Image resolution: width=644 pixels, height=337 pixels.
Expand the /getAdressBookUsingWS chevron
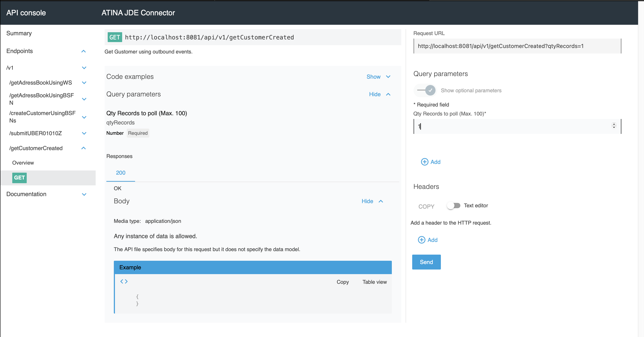tap(84, 83)
